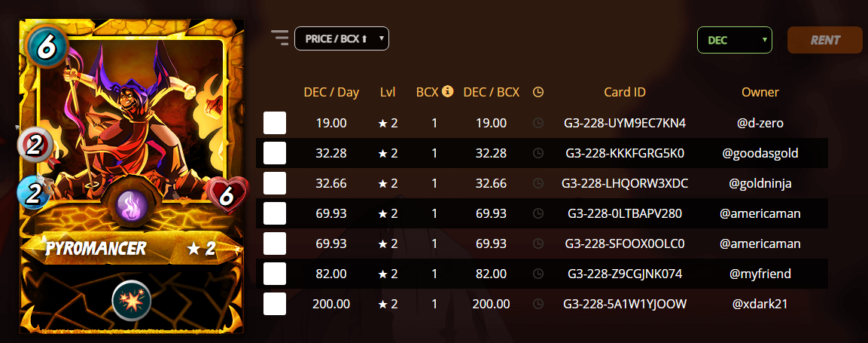Click card ID G3-228-0LTBAPV280
The width and height of the screenshot is (868, 343).
625,213
